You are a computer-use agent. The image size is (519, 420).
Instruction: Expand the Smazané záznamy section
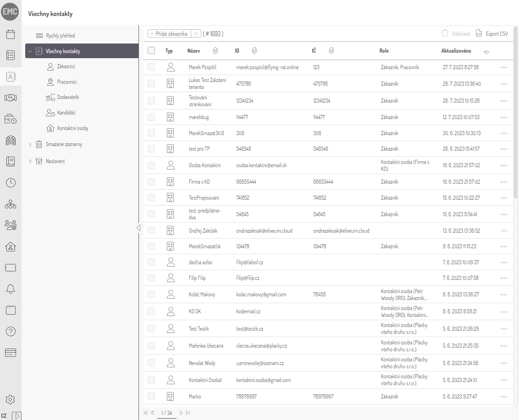click(29, 144)
